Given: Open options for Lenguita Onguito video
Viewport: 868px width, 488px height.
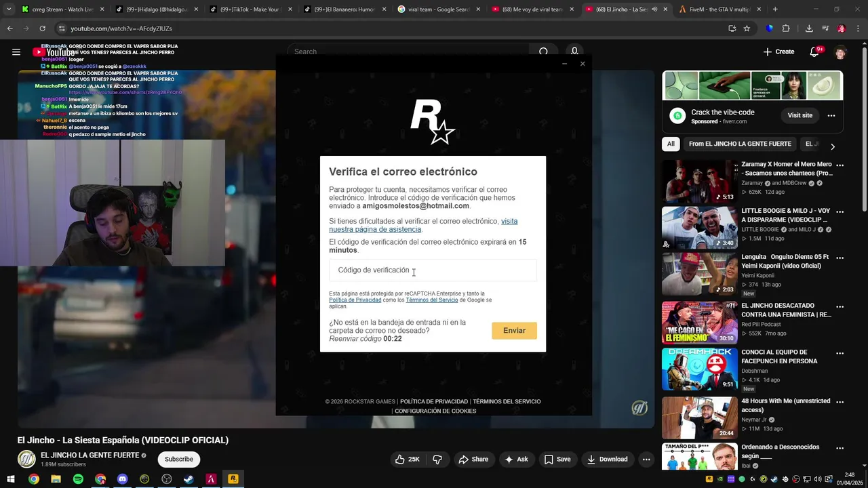Looking at the screenshot, I should (840, 258).
